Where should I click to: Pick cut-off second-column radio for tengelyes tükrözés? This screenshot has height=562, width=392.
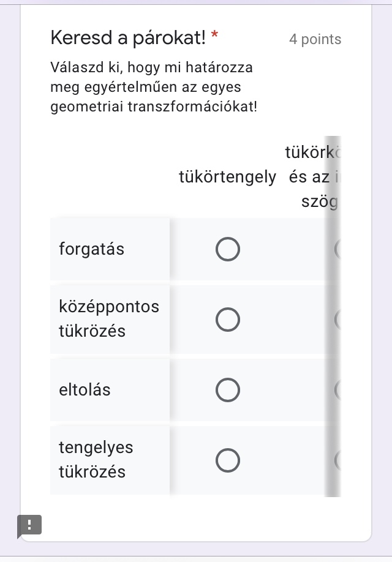point(337,460)
